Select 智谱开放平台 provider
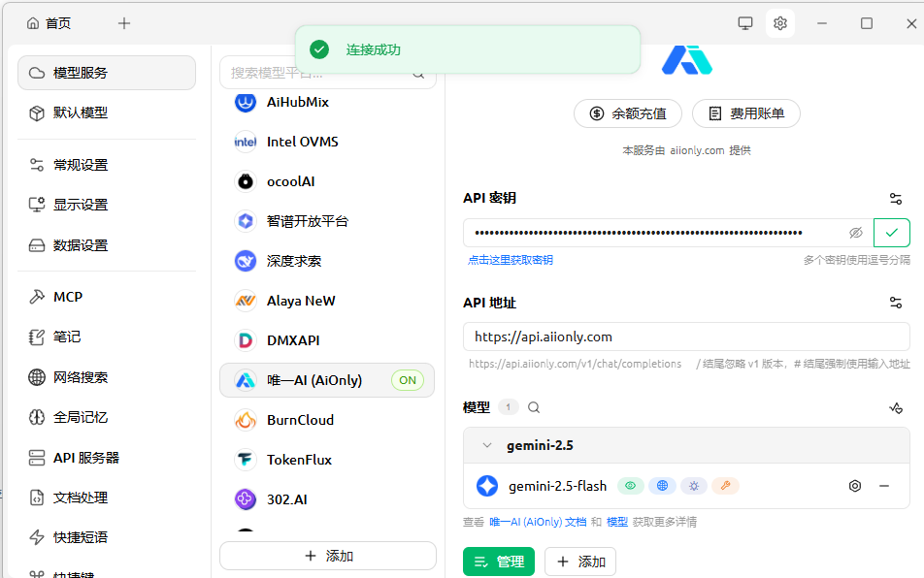 [327, 221]
